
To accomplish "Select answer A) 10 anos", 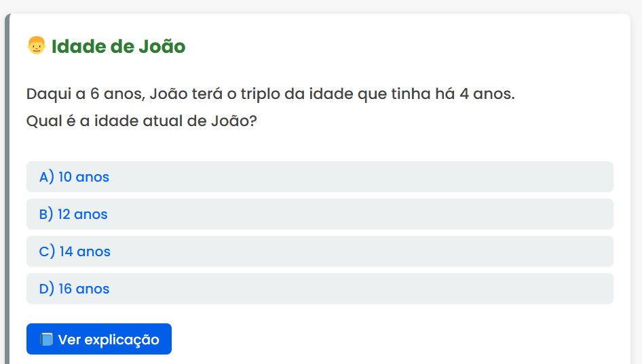I will pos(320,177).
